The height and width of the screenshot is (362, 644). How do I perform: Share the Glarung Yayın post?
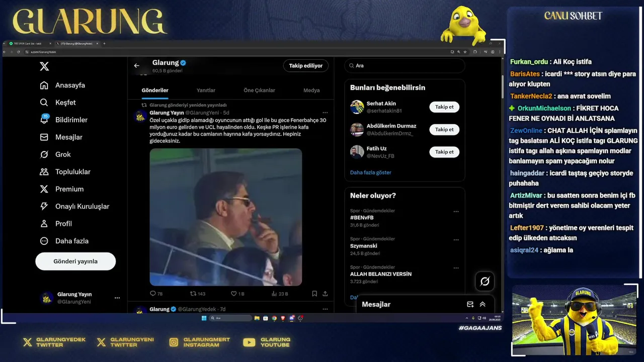click(x=325, y=294)
